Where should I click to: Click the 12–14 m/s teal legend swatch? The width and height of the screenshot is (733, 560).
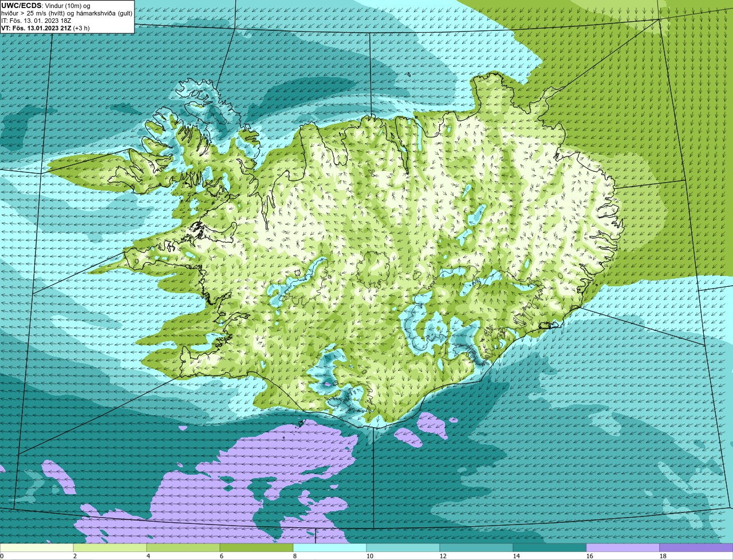coord(476,547)
